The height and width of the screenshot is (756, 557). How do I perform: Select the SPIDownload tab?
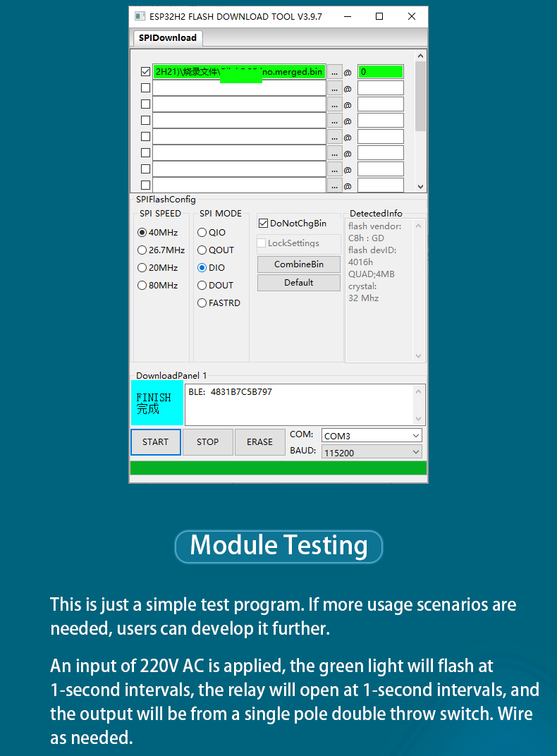click(168, 38)
